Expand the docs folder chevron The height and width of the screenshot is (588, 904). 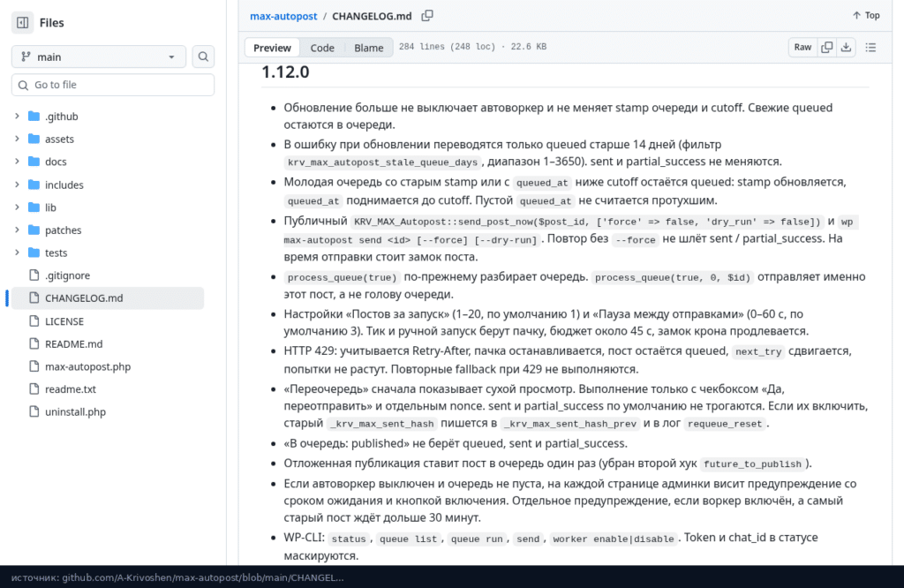tap(17, 162)
